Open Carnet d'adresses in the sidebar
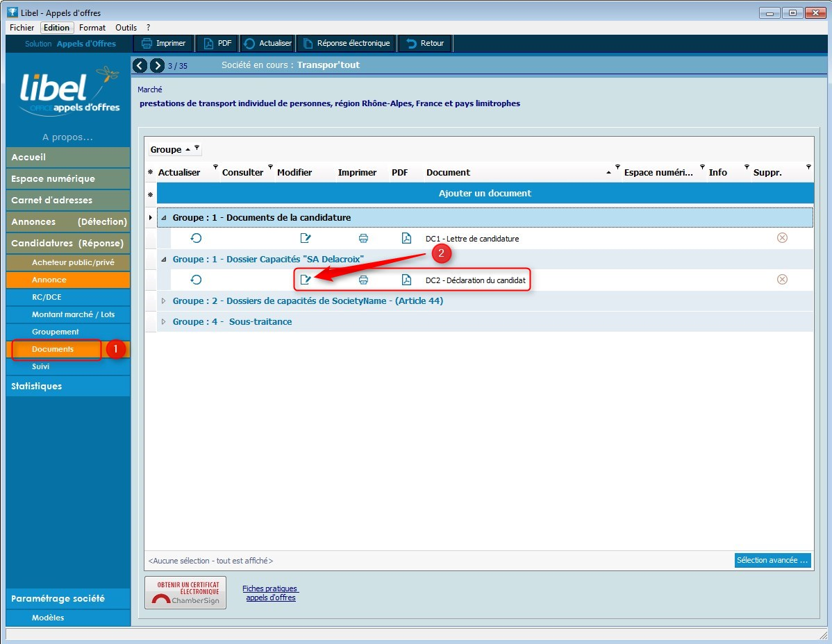Screen dimensions: 832x644 pos(68,201)
